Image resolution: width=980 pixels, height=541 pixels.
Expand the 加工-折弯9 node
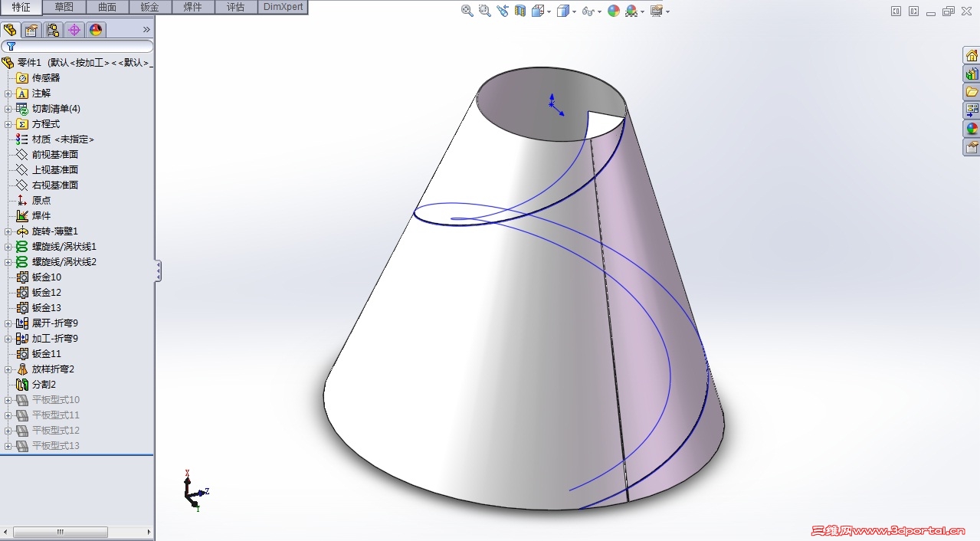tap(8, 339)
